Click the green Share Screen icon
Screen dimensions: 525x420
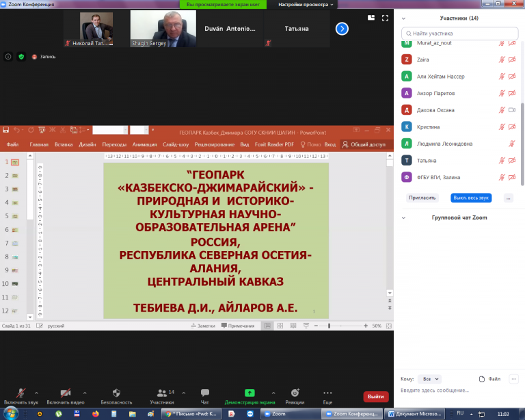point(250,393)
